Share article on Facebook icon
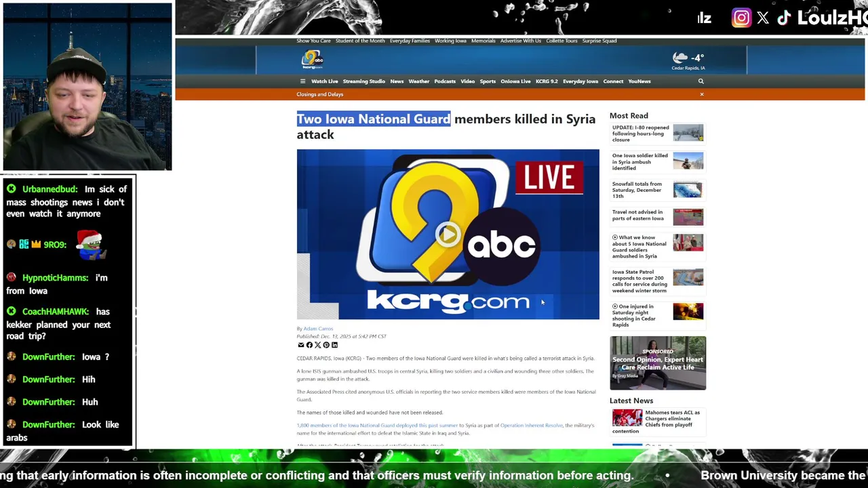Screen dimensions: 868x488 point(309,345)
